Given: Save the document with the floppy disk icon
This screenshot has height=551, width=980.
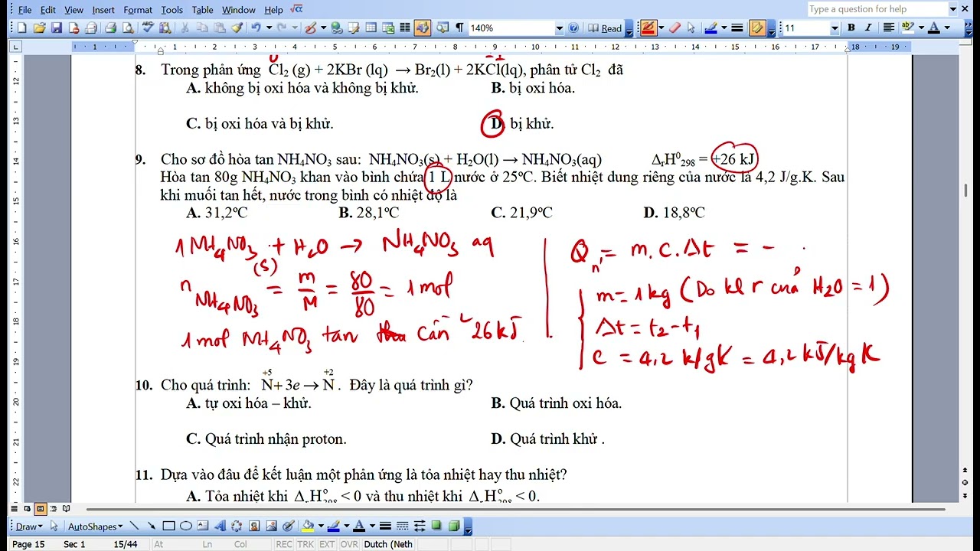Looking at the screenshot, I should point(57,28).
